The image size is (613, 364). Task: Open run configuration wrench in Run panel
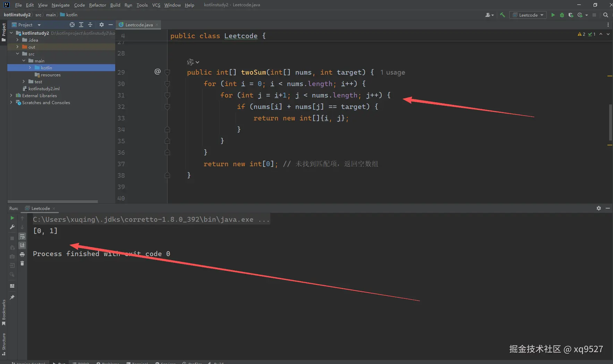click(12, 227)
